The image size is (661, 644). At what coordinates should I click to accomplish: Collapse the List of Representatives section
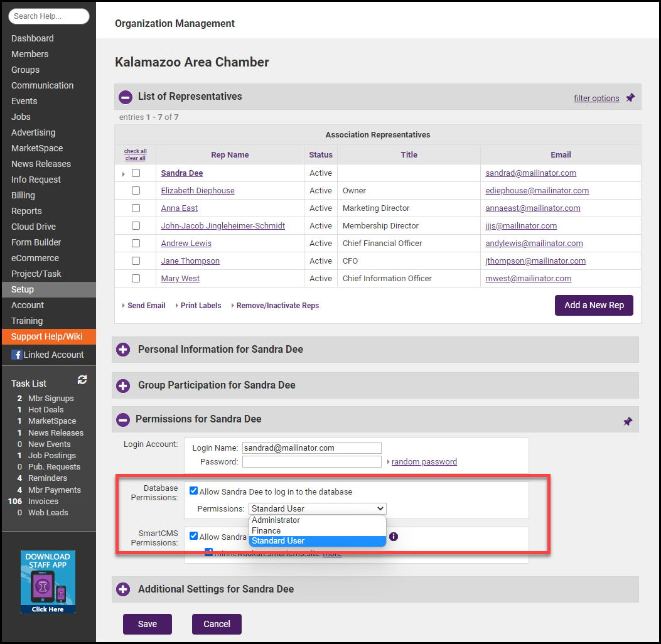click(x=126, y=97)
